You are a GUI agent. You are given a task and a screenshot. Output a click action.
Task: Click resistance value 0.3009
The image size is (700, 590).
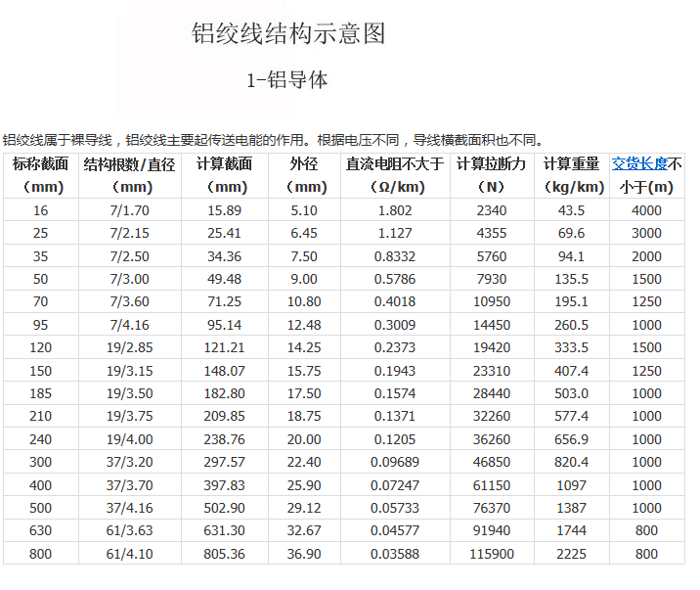point(395,325)
